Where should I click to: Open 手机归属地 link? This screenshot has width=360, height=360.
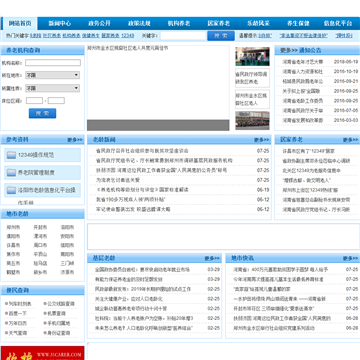pyautogui.click(x=58, y=323)
